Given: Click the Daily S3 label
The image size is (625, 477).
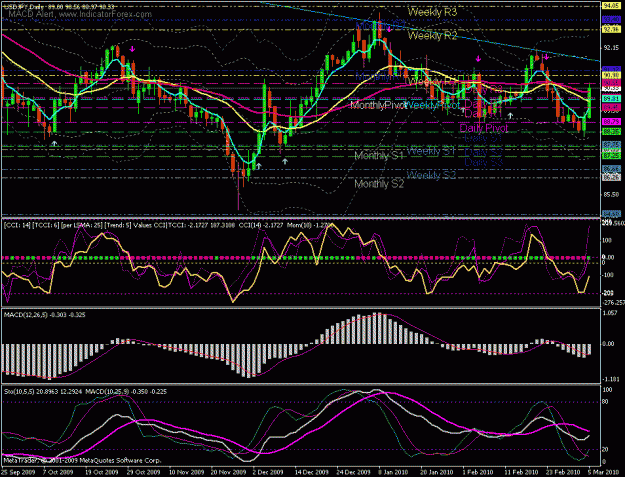Looking at the screenshot, I should pos(483,162).
